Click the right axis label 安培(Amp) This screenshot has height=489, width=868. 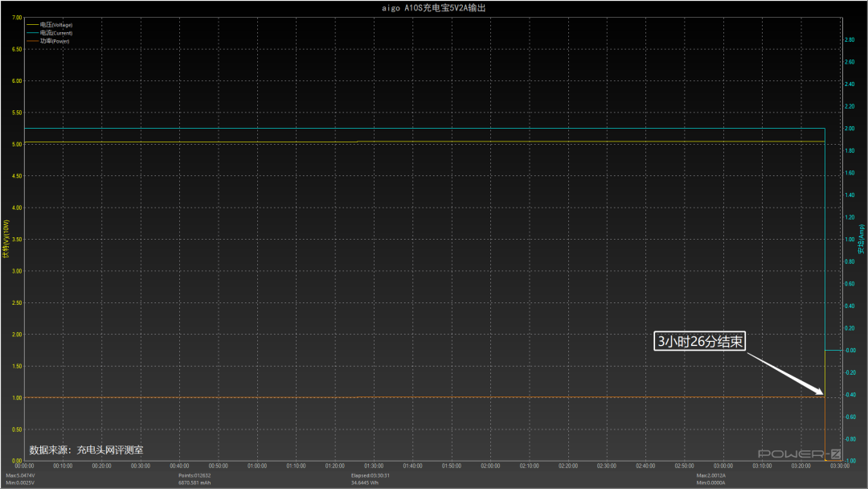[861, 239]
